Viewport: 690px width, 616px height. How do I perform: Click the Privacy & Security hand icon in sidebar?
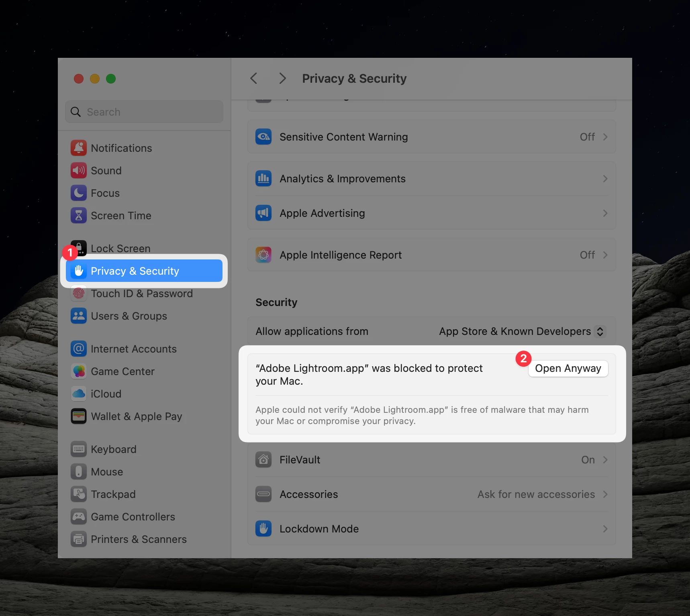[79, 271]
